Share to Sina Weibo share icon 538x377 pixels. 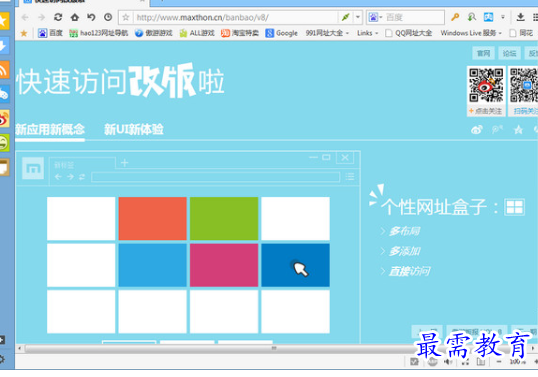[477, 130]
